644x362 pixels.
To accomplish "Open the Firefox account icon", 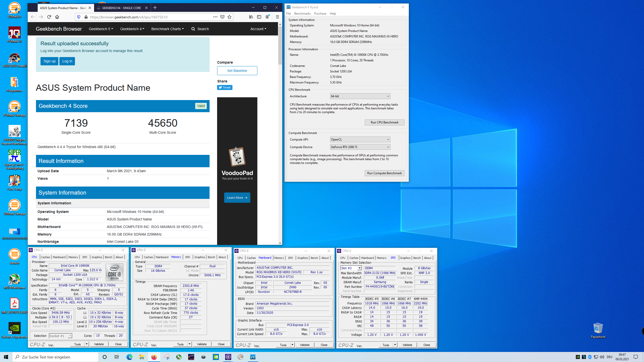I will [x=267, y=17].
